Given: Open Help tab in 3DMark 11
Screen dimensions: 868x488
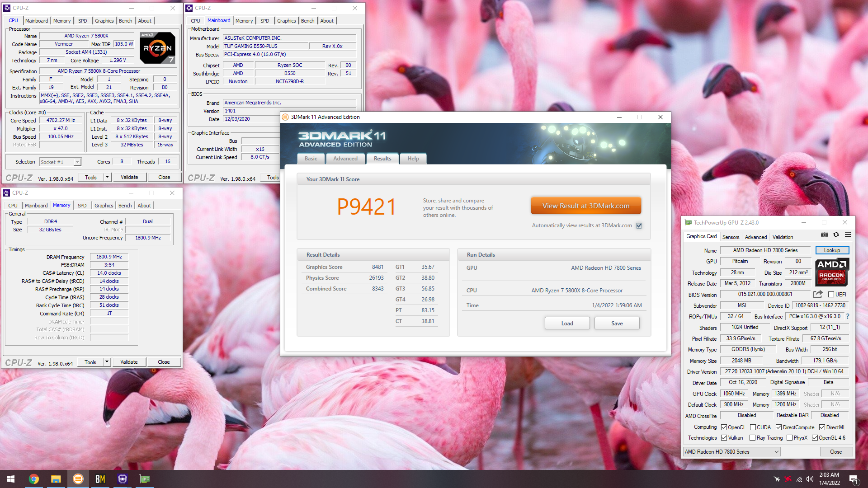Looking at the screenshot, I should [413, 159].
